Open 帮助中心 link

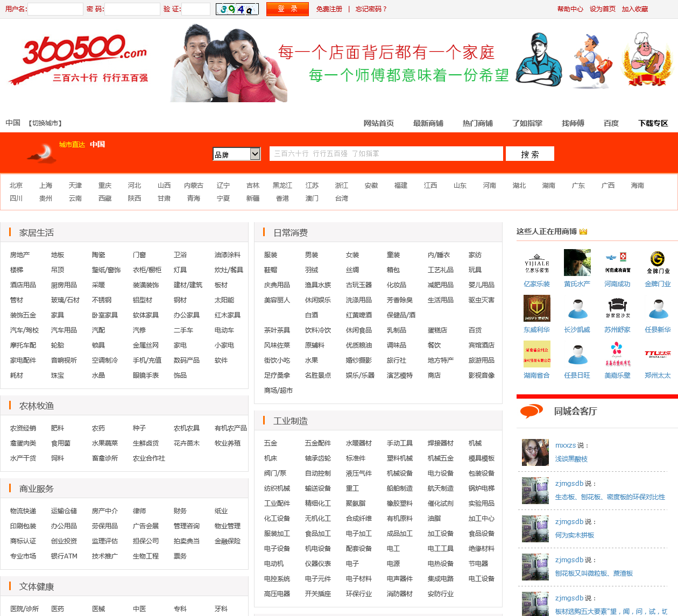(570, 9)
